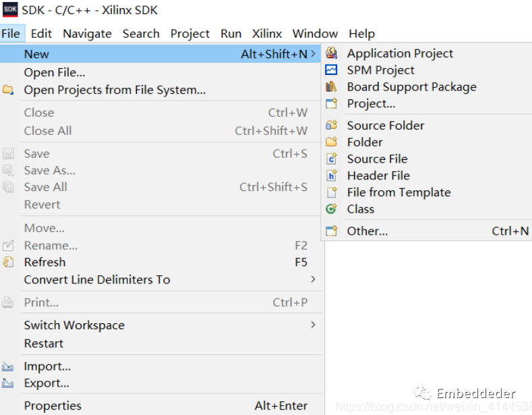Viewport: 532px width, 415px height.
Task: Click the File from Template icon
Action: click(x=332, y=192)
